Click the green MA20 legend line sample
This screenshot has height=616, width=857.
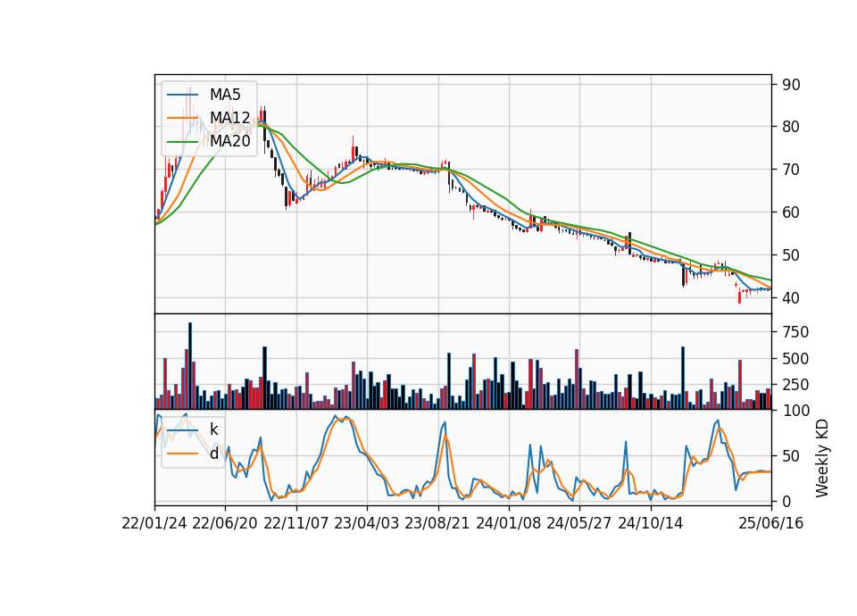pos(182,141)
